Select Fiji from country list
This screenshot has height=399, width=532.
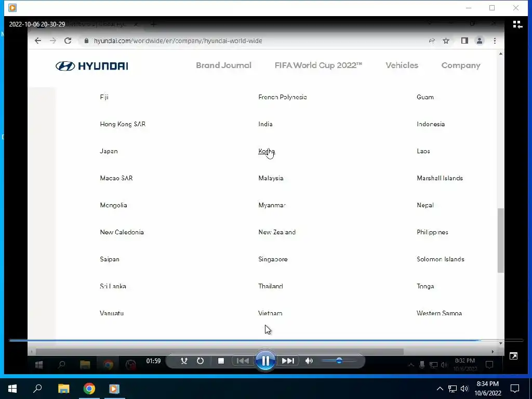104,97
